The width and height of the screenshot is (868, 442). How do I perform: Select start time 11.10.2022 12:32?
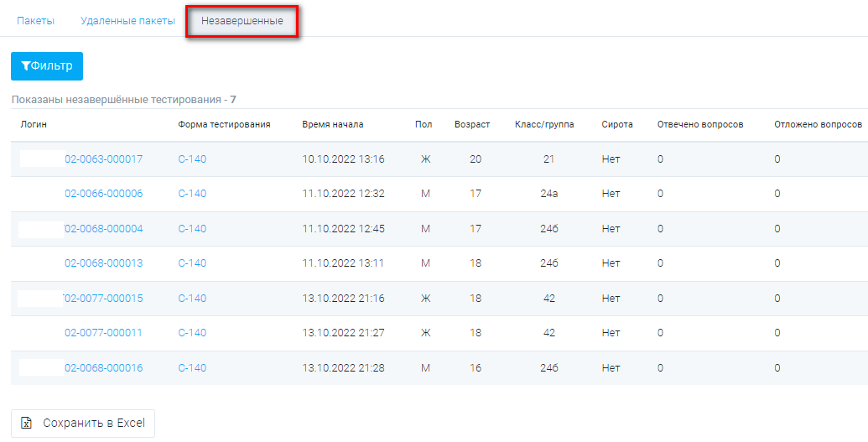click(343, 194)
